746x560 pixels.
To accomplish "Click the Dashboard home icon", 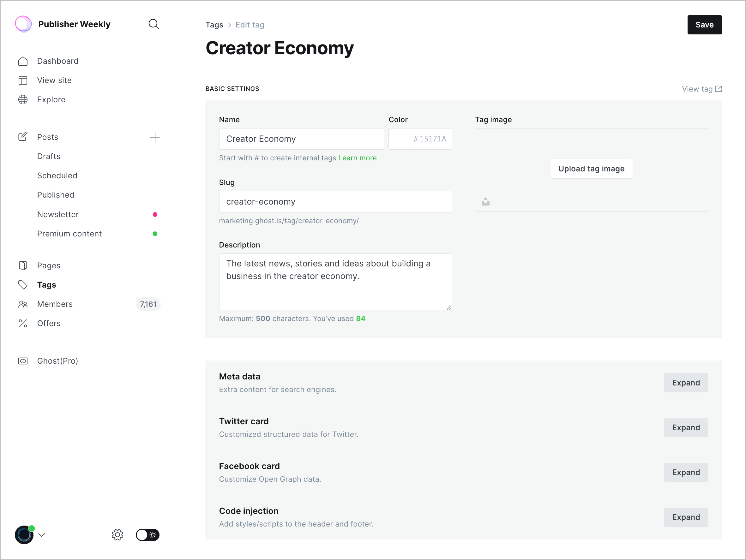I will 23,61.
